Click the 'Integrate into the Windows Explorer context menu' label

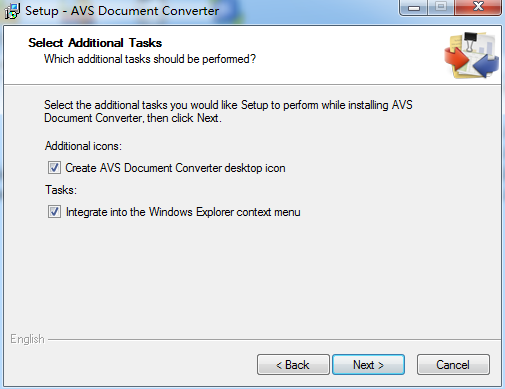tap(183, 212)
